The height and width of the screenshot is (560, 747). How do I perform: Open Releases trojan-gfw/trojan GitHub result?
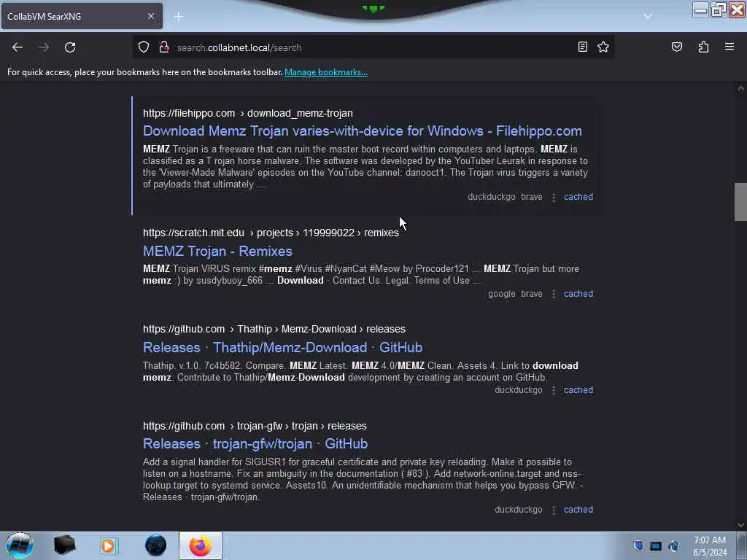click(x=255, y=444)
